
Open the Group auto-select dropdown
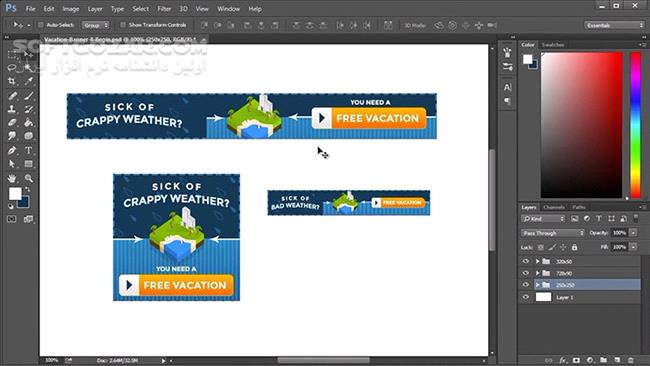point(95,25)
